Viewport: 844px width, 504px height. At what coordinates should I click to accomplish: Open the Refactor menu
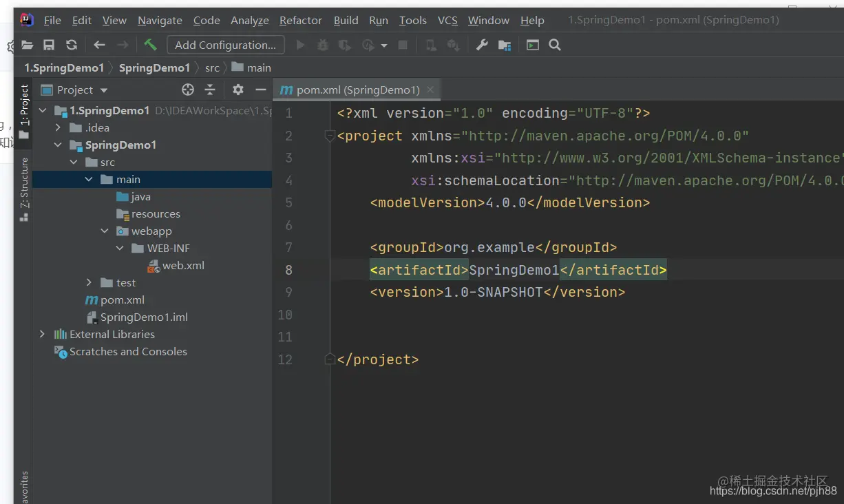click(x=300, y=20)
